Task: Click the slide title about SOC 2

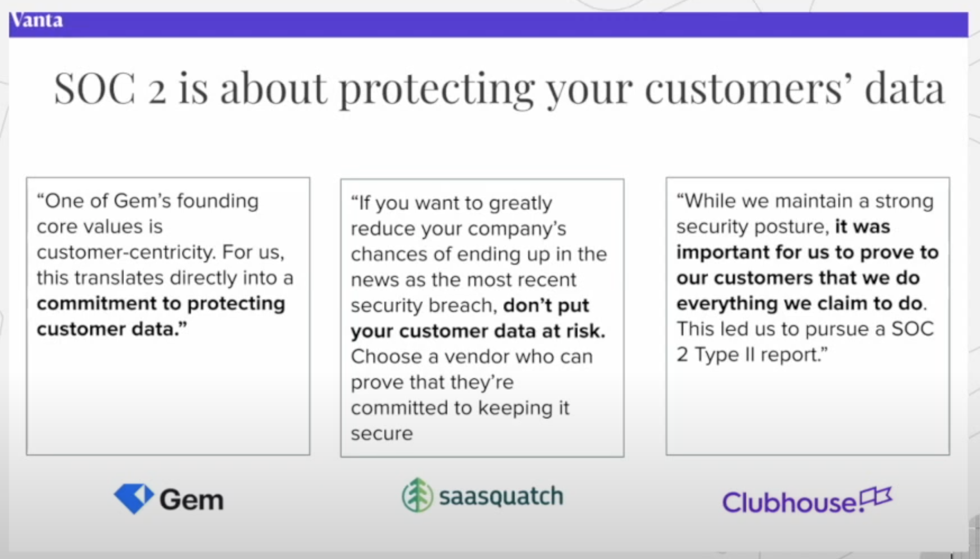Action: (499, 89)
